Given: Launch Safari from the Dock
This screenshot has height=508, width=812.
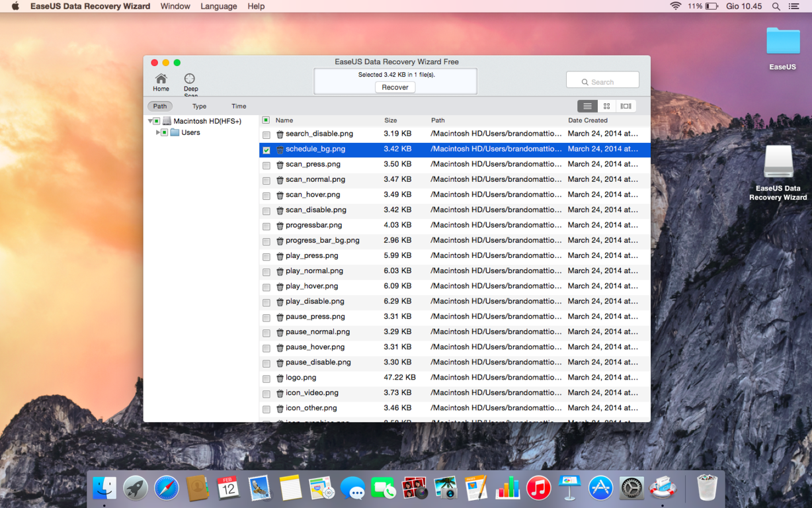Looking at the screenshot, I should tap(167, 488).
